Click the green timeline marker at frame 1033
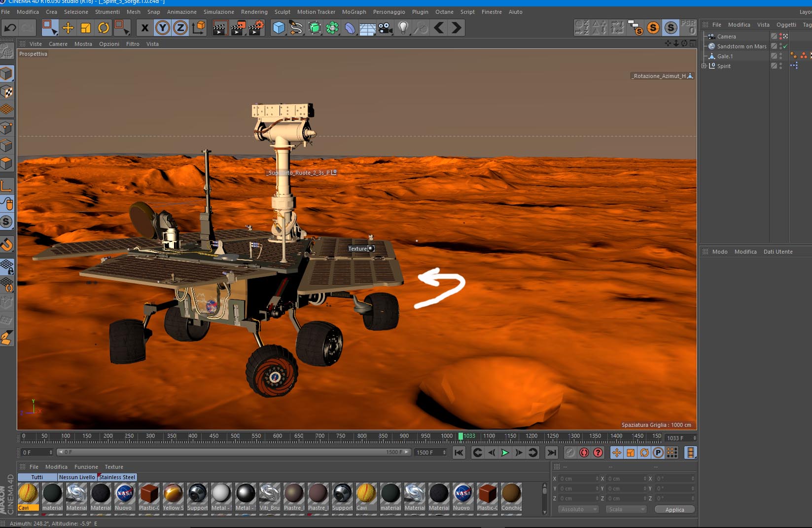 click(x=460, y=436)
